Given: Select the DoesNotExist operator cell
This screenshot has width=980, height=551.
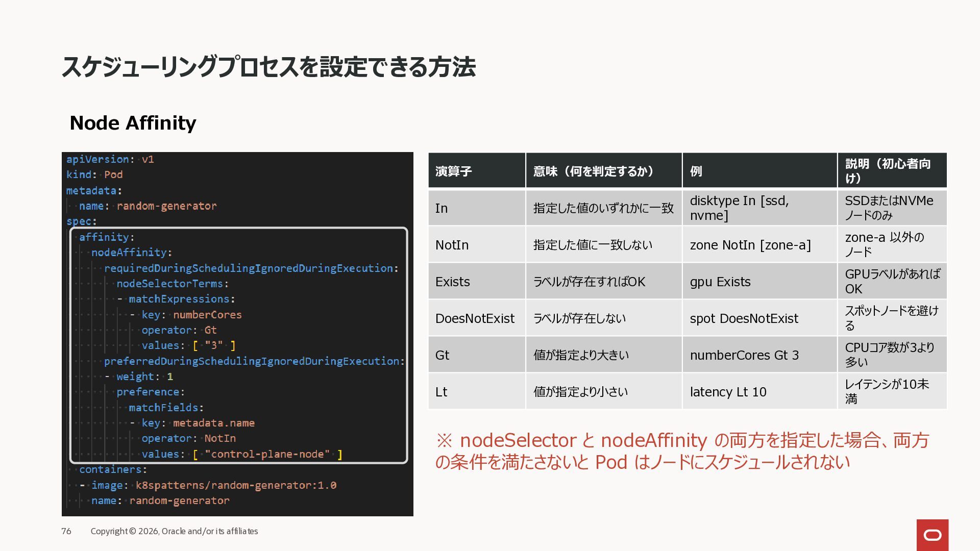Looking at the screenshot, I should coord(475,318).
